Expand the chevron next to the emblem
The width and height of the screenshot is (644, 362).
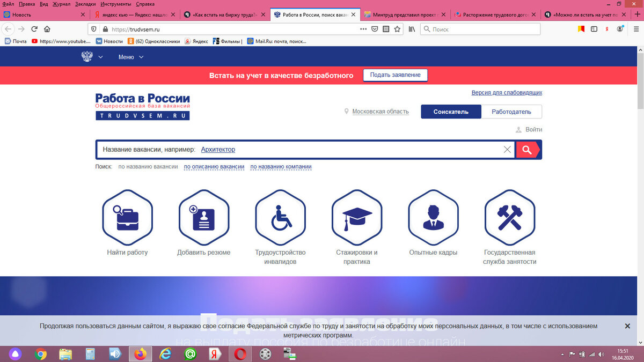pos(100,57)
